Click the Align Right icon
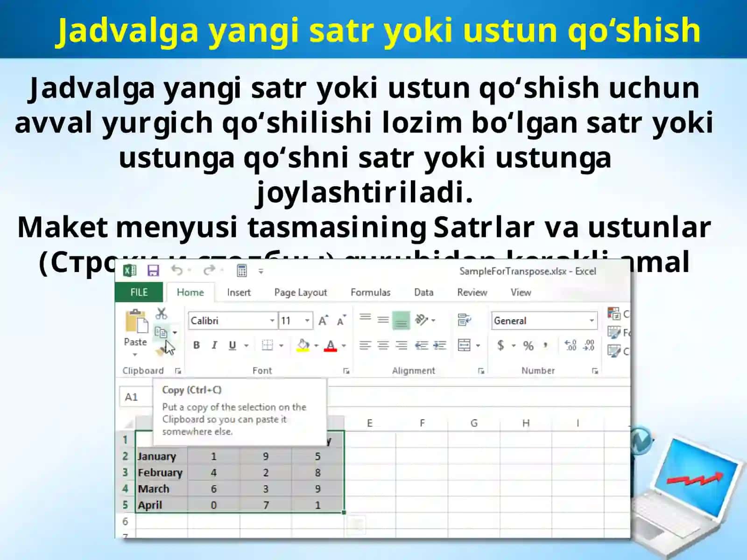This screenshot has width=747, height=560. pyautogui.click(x=401, y=345)
